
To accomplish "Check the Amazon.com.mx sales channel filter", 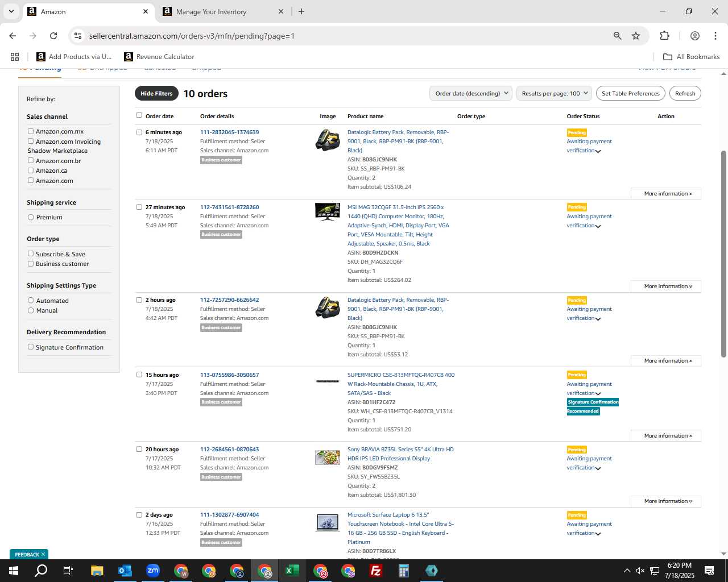I will click(x=31, y=131).
